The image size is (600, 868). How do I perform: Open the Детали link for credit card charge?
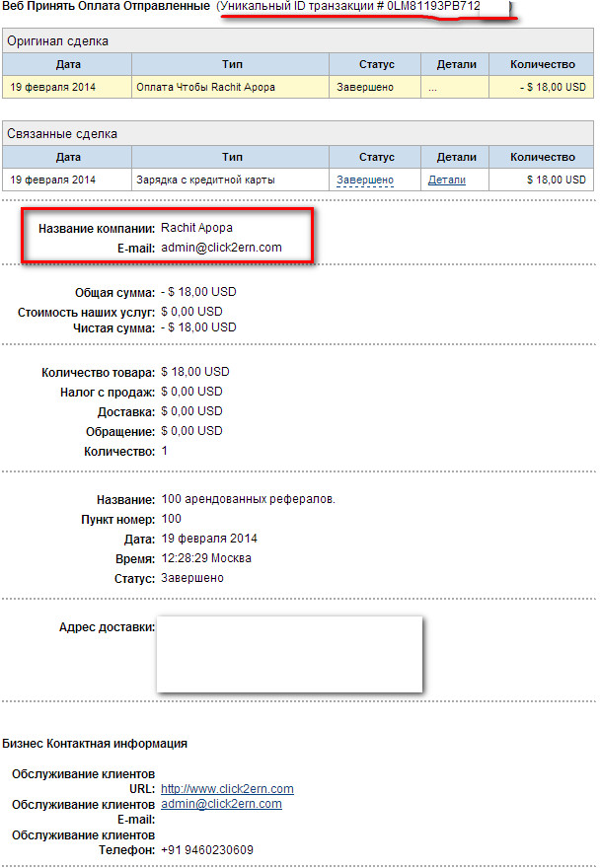pos(446,180)
